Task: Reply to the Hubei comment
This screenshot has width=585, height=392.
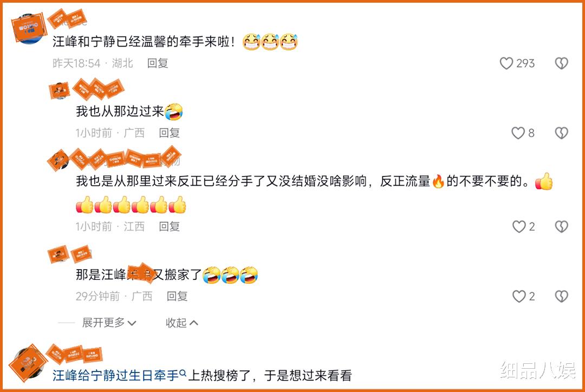Action: click(158, 63)
